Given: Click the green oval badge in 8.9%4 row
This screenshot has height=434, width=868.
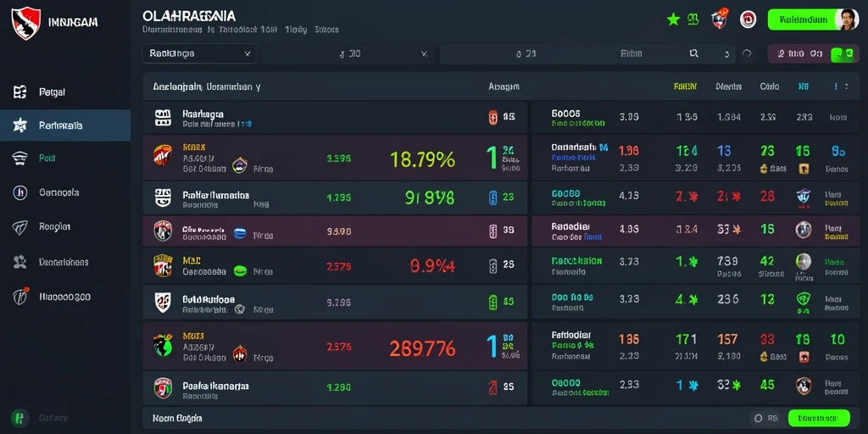Looking at the screenshot, I should click(x=240, y=270).
